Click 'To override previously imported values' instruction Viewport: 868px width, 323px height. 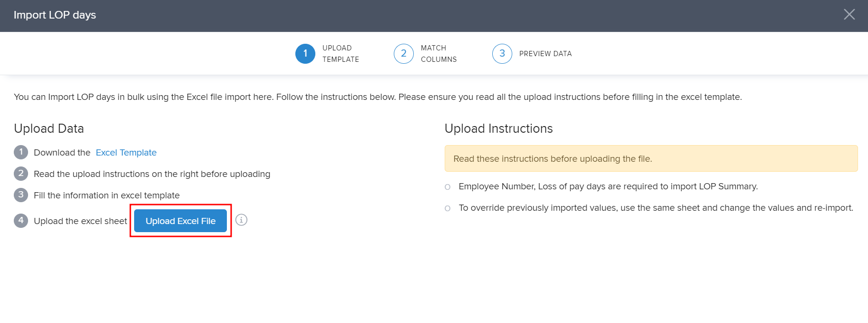[x=656, y=208]
